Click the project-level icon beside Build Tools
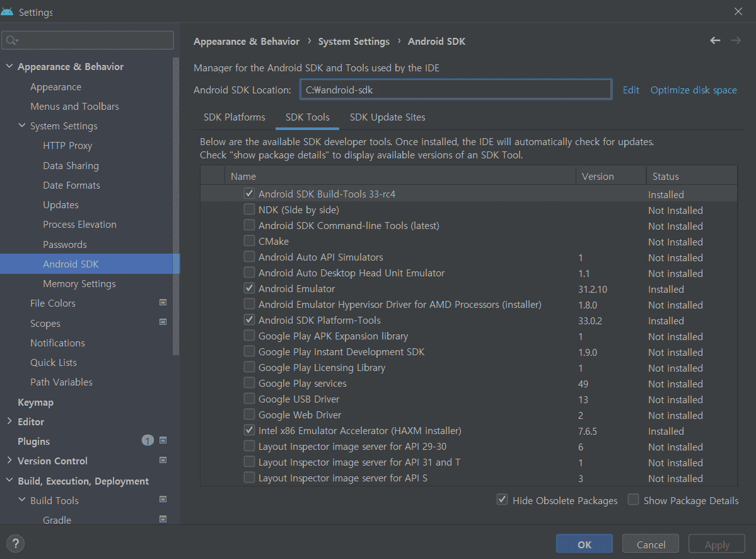Screen dimensions: 756x559 tap(163, 500)
